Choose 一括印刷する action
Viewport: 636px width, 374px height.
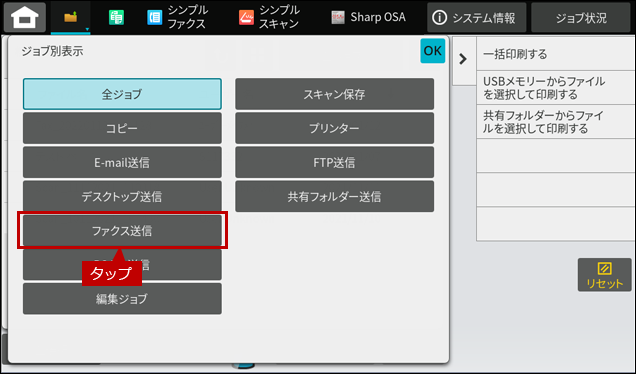pos(556,54)
